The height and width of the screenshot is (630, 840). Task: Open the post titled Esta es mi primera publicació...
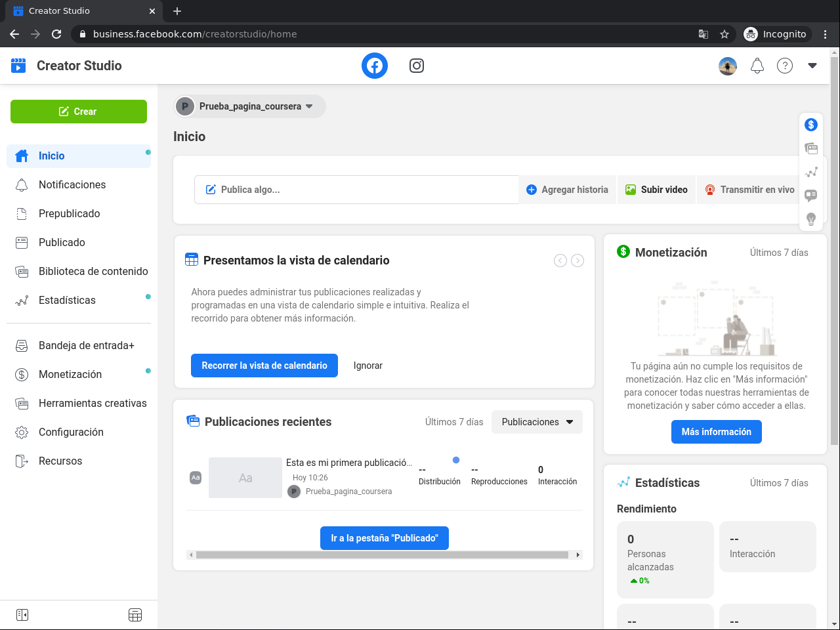tap(349, 463)
